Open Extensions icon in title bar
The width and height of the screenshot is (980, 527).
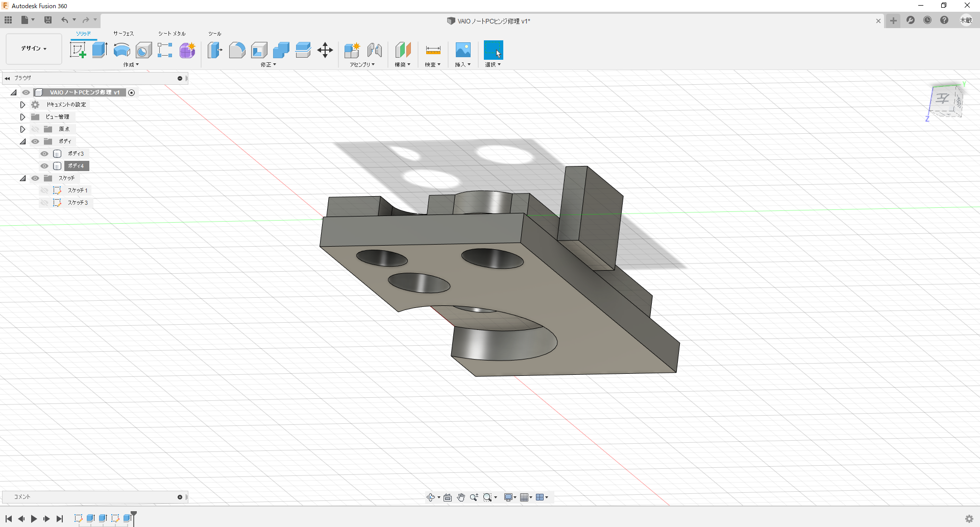pos(911,20)
